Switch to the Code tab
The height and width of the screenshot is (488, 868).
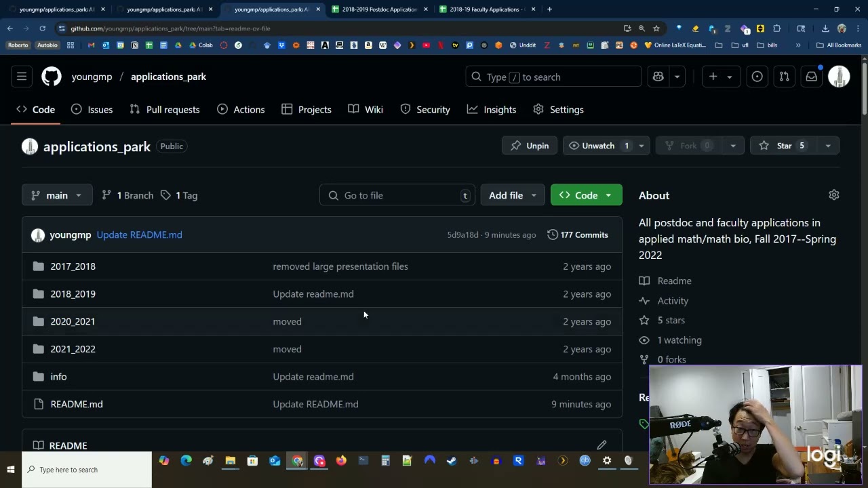tap(36, 110)
